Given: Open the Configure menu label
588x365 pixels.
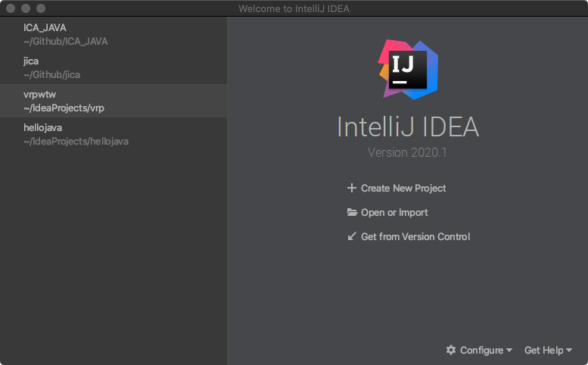Looking at the screenshot, I should click(x=481, y=351).
